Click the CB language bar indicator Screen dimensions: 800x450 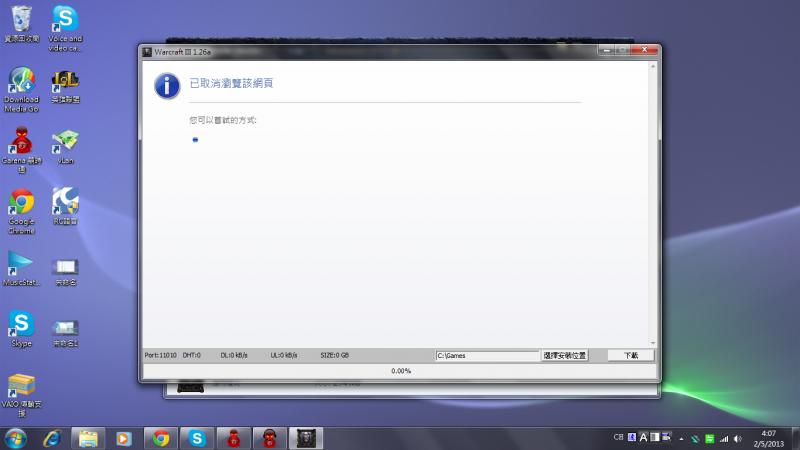618,437
